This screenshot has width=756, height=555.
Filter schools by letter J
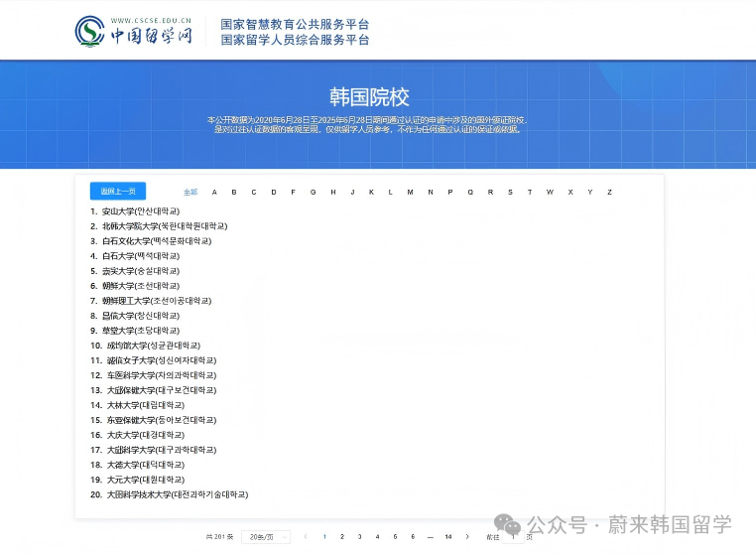pyautogui.click(x=352, y=192)
